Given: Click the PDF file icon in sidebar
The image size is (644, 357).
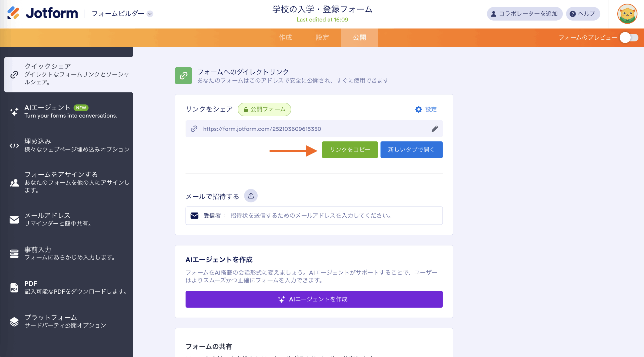Looking at the screenshot, I should (x=14, y=288).
